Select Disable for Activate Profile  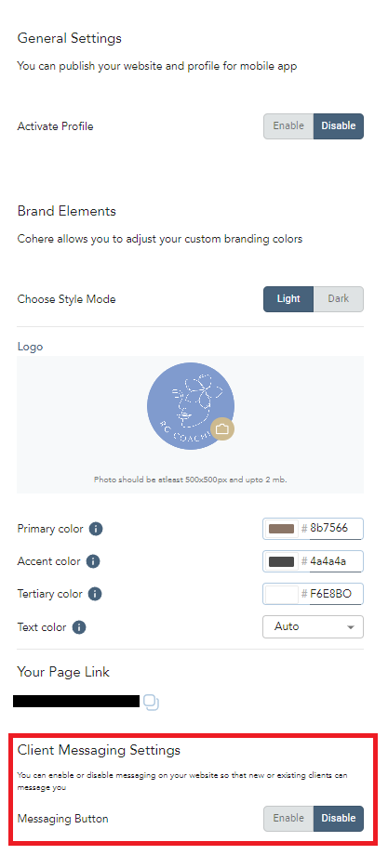click(339, 126)
